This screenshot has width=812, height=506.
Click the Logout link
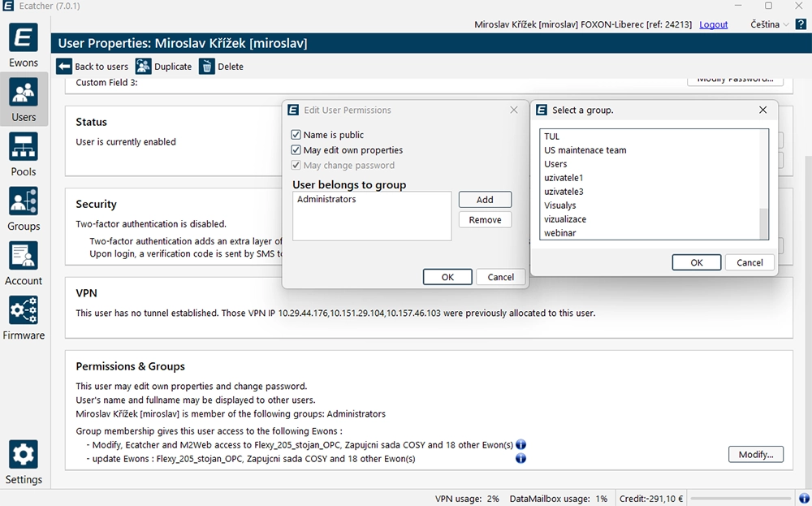714,24
